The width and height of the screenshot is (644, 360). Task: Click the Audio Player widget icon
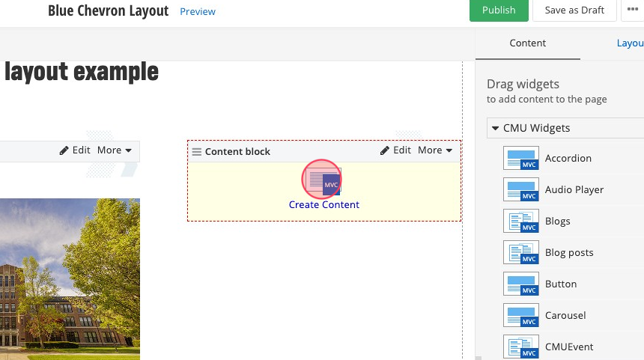tap(522, 190)
